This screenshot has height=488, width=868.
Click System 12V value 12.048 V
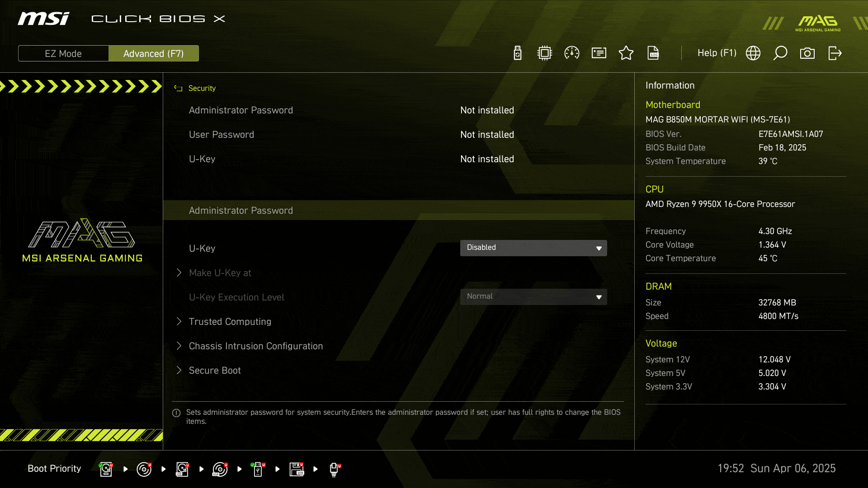coord(774,360)
